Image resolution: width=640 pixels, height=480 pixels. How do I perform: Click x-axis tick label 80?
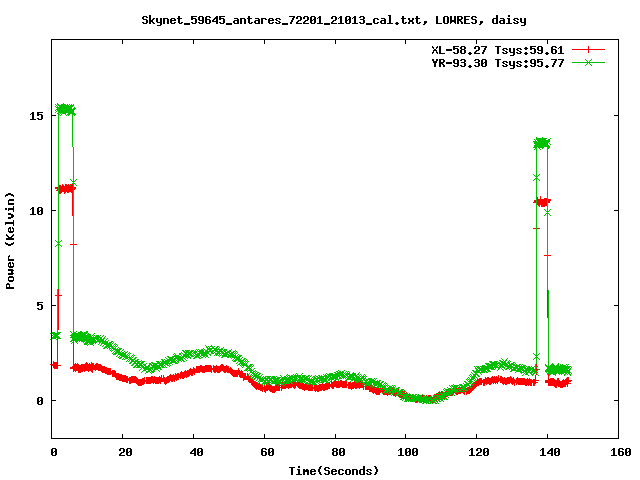pyautogui.click(x=338, y=452)
